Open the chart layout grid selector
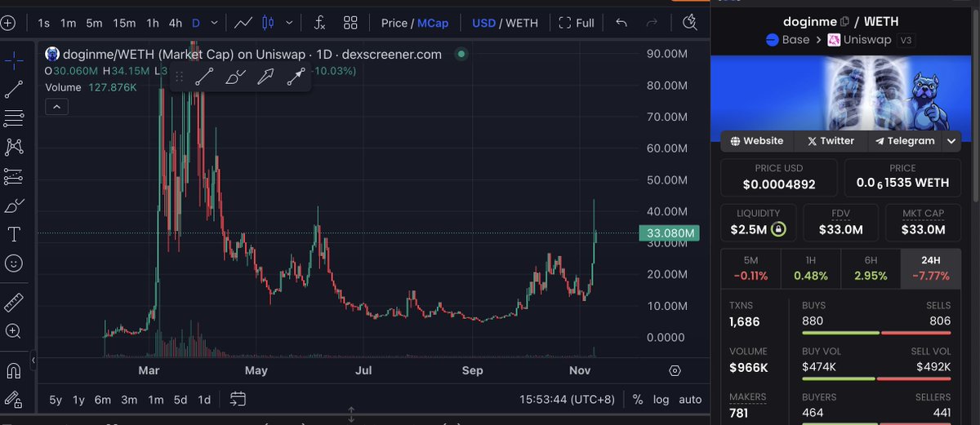This screenshot has width=980, height=425. point(350,23)
